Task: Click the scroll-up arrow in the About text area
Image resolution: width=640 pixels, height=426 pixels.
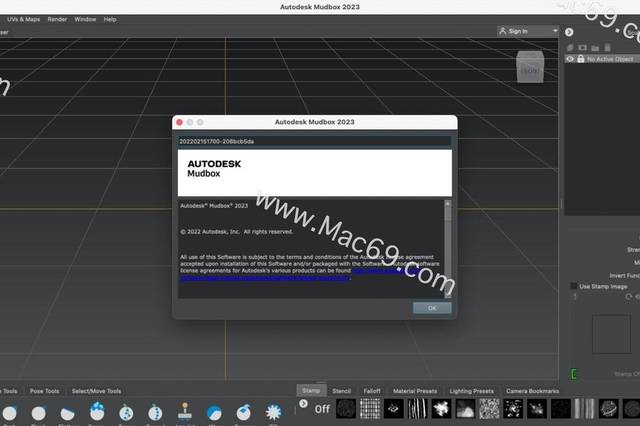Action: point(448,203)
